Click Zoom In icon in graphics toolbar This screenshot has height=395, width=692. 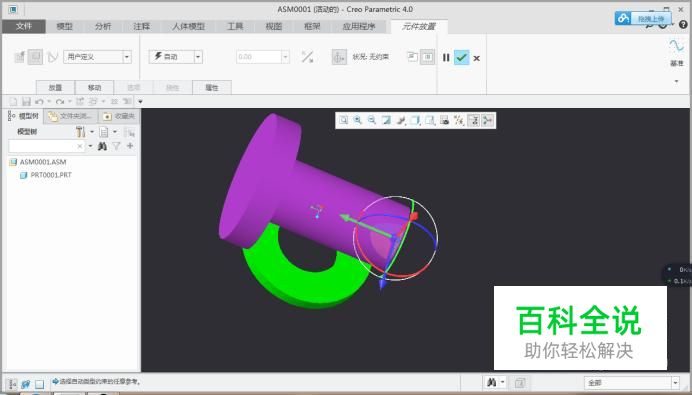click(357, 120)
